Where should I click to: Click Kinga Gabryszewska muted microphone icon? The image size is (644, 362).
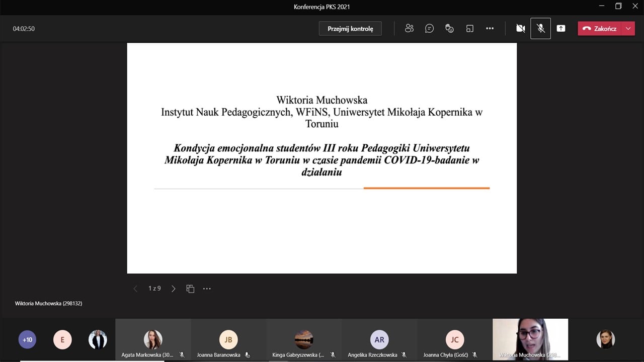pyautogui.click(x=333, y=355)
